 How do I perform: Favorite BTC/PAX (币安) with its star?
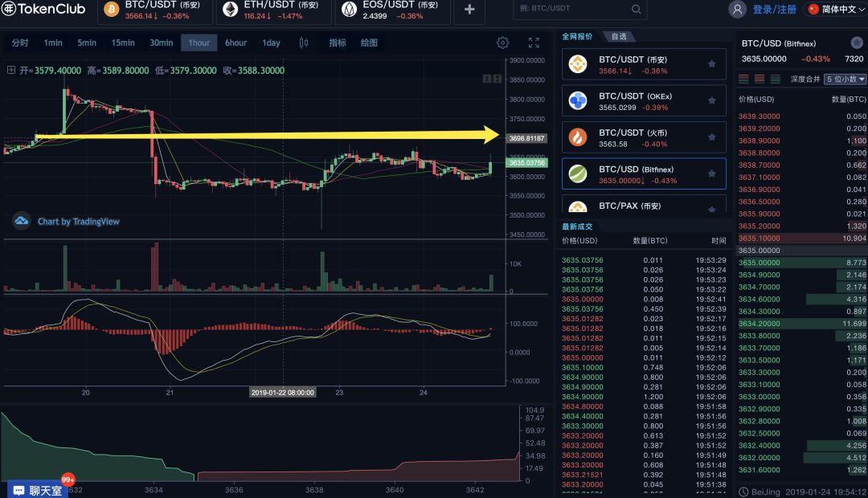712,209
